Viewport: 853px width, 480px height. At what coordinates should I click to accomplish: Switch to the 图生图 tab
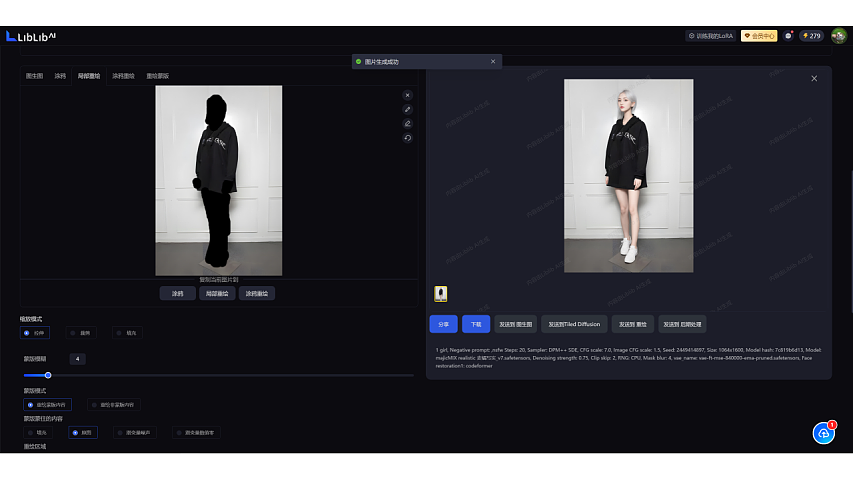[34, 76]
